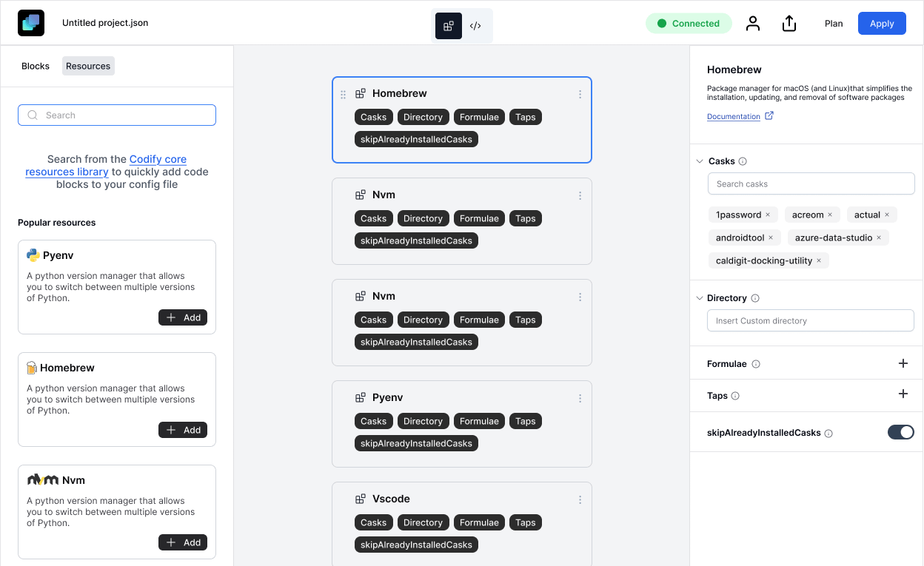Add the Homebrew resource
Viewport: 924px width, 566px height.
[x=183, y=430]
